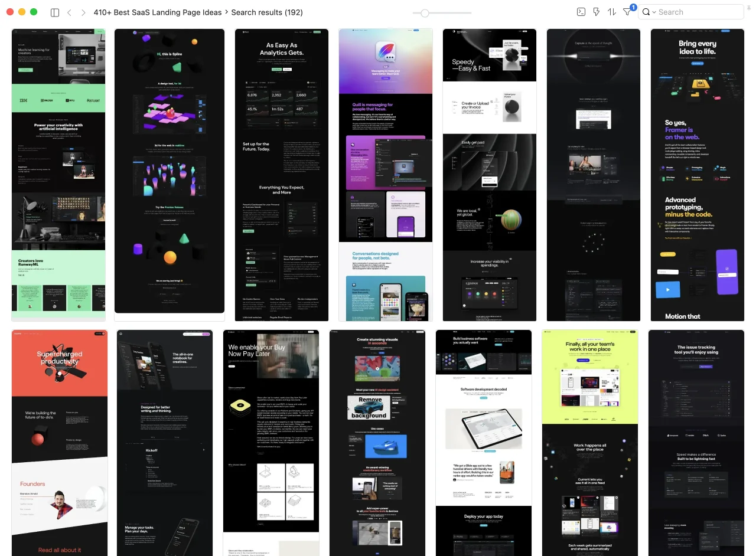Open the "Supercharged productivity" red thumbnail

coord(60,443)
